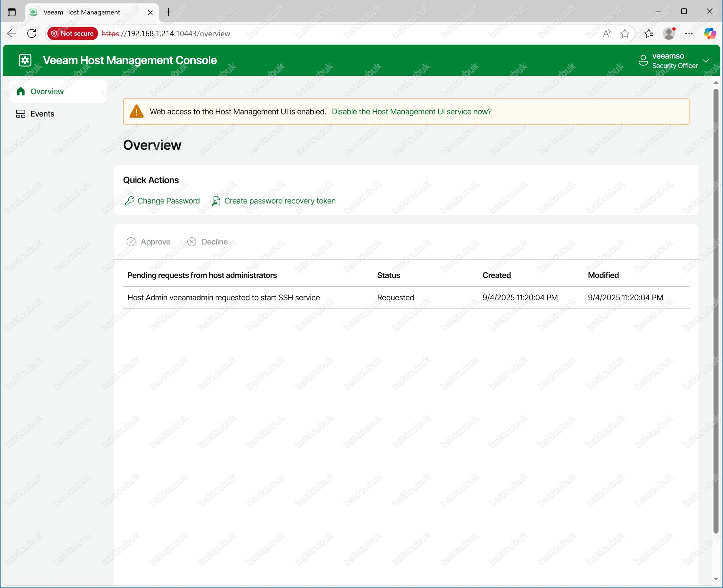Click Create password recovery token
The height and width of the screenshot is (588, 723).
pos(274,201)
